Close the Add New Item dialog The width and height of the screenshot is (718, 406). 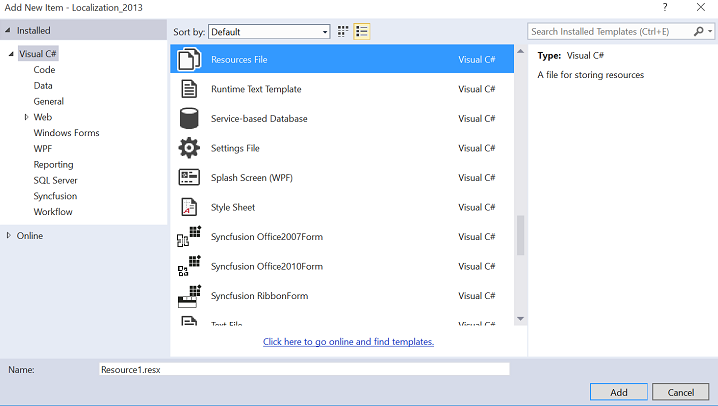coord(701,7)
